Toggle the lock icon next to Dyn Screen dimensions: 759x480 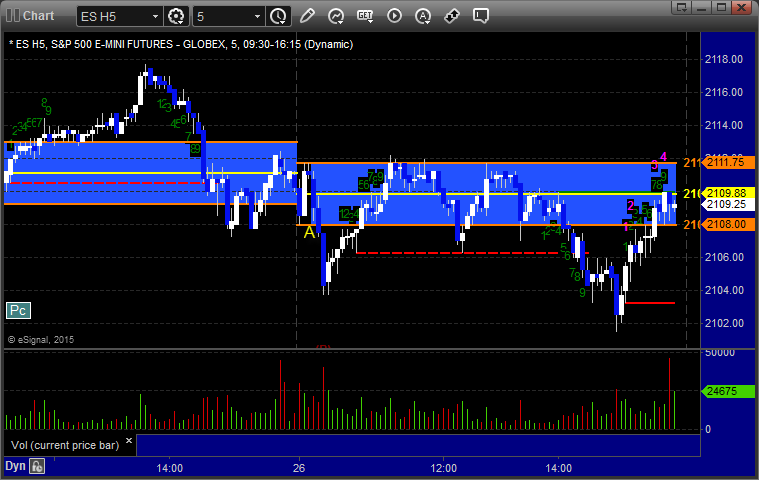click(x=37, y=466)
